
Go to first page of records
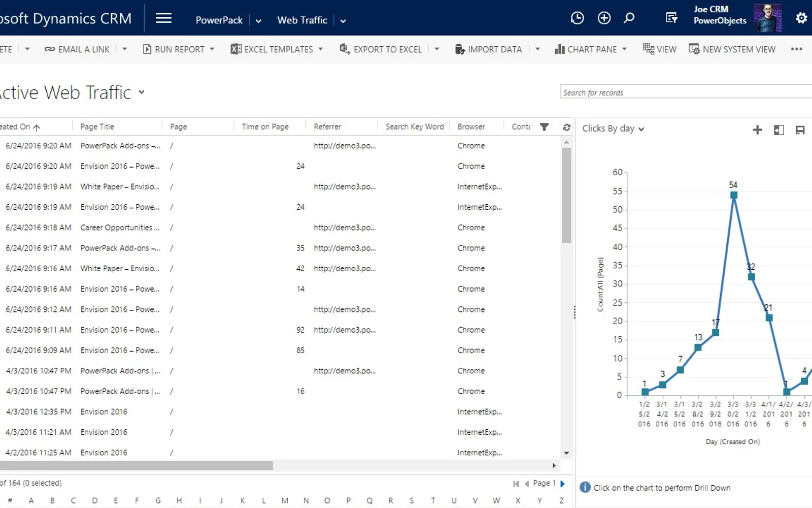coord(516,484)
